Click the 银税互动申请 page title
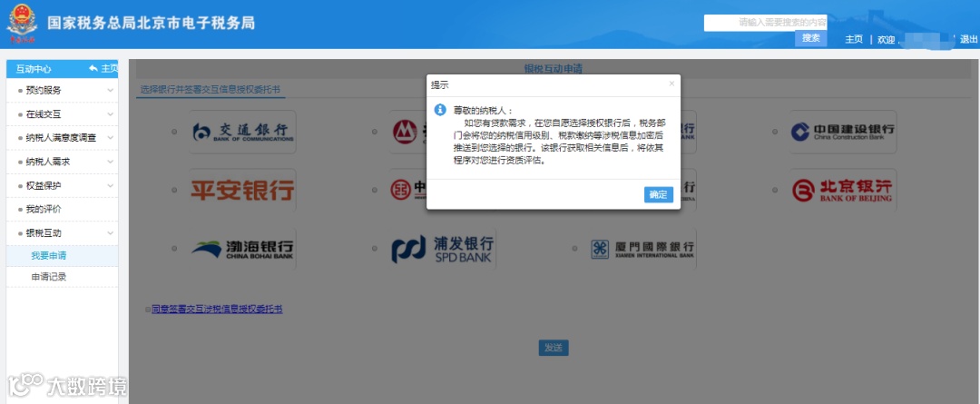This screenshot has height=404, width=980. pos(554,68)
